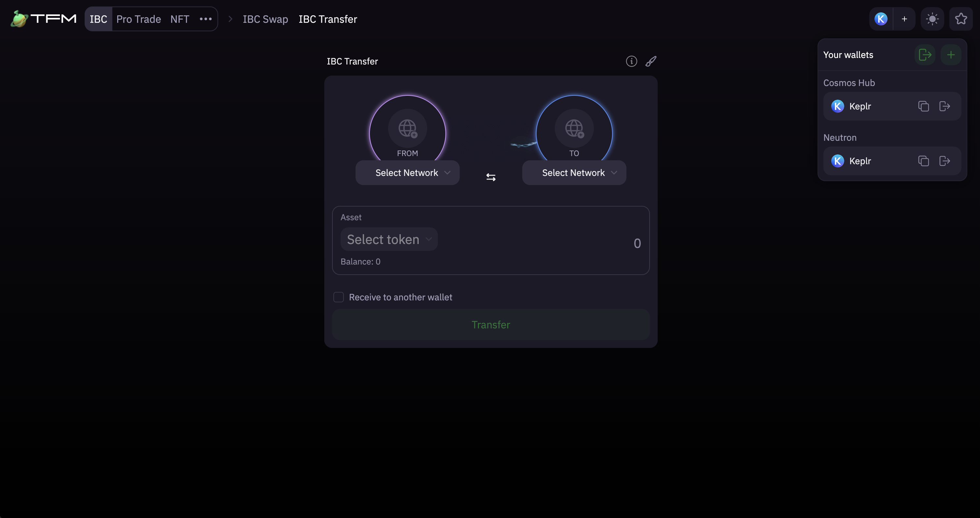This screenshot has width=980, height=518.
Task: Swap the FROM and TO networks
Action: click(x=491, y=177)
